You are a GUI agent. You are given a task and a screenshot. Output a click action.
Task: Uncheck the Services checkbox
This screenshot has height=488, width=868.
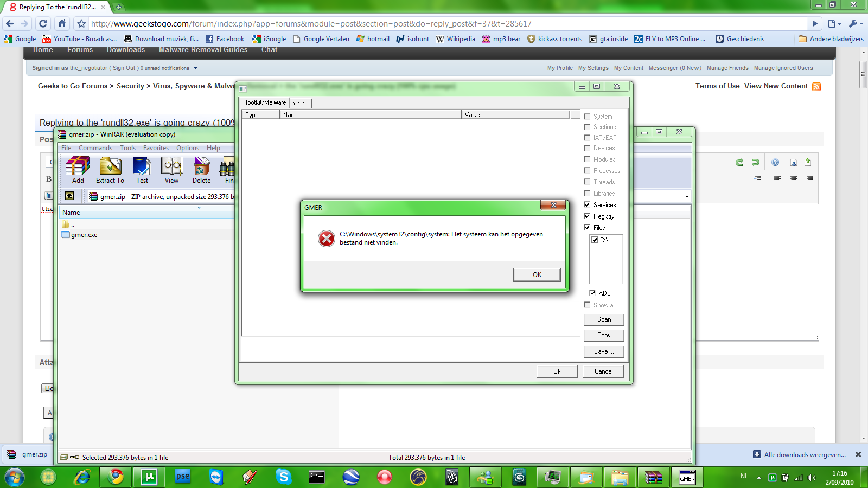[587, 205]
